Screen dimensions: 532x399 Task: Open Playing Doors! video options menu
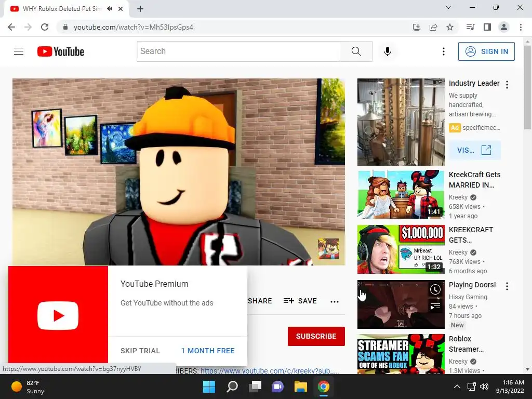click(x=507, y=286)
